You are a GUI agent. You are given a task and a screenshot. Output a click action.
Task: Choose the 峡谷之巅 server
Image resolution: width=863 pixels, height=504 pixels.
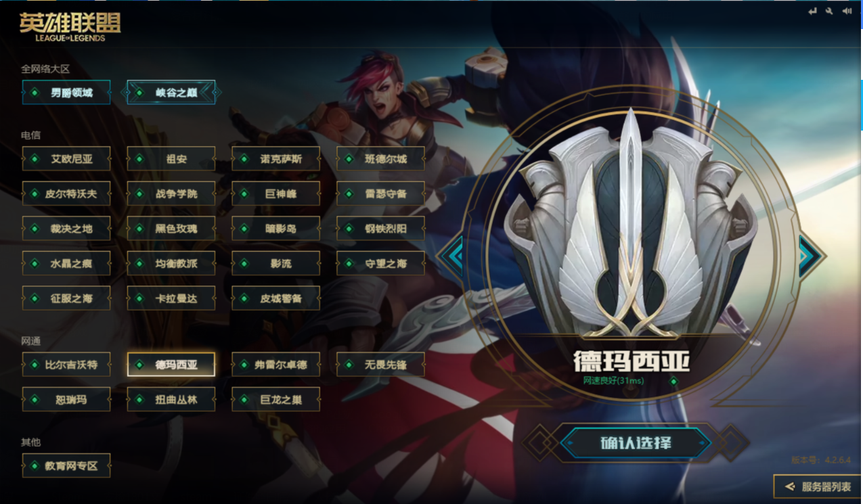[171, 92]
